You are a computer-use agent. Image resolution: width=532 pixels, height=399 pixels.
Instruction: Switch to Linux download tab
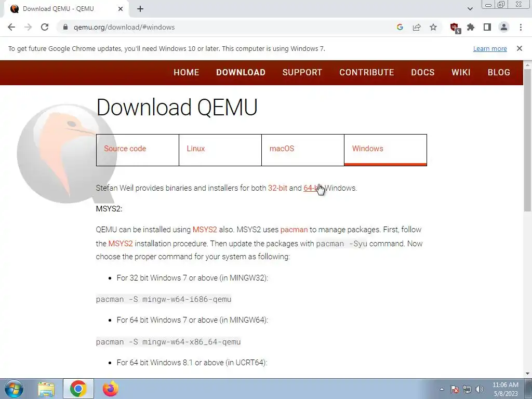[220, 150]
